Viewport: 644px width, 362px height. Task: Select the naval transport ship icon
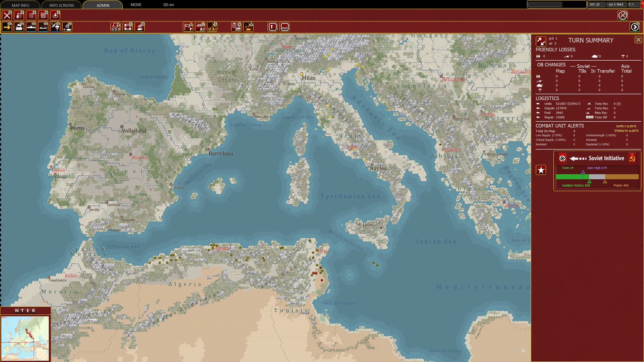[31, 27]
